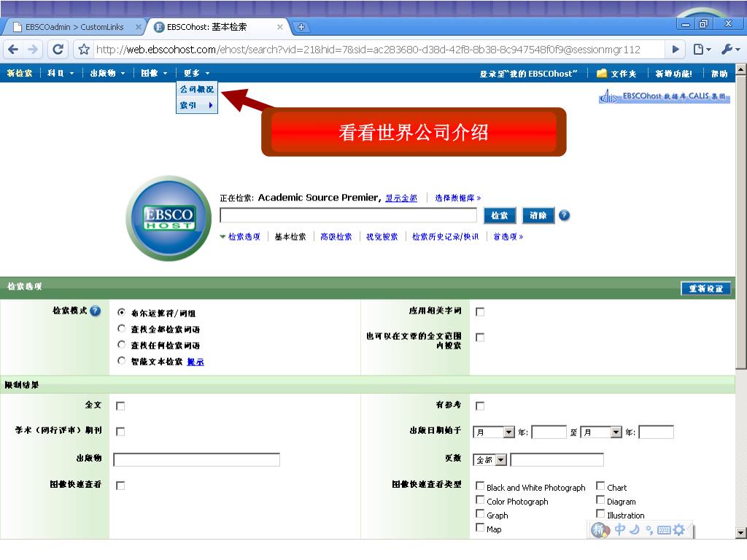Click the 出版物 text field
Image resolution: width=747 pixels, height=560 pixels.
[x=197, y=459]
